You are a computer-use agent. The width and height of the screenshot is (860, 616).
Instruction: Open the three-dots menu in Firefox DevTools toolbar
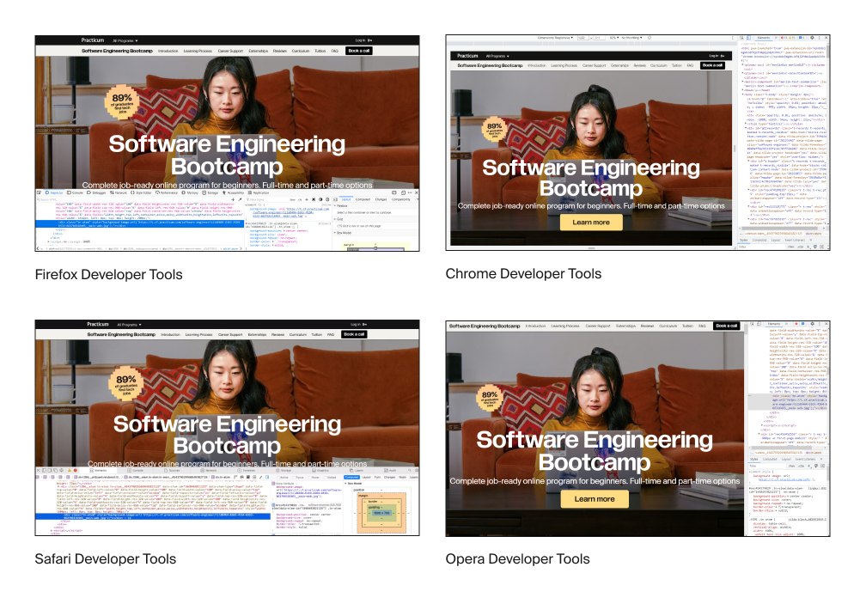pos(410,192)
